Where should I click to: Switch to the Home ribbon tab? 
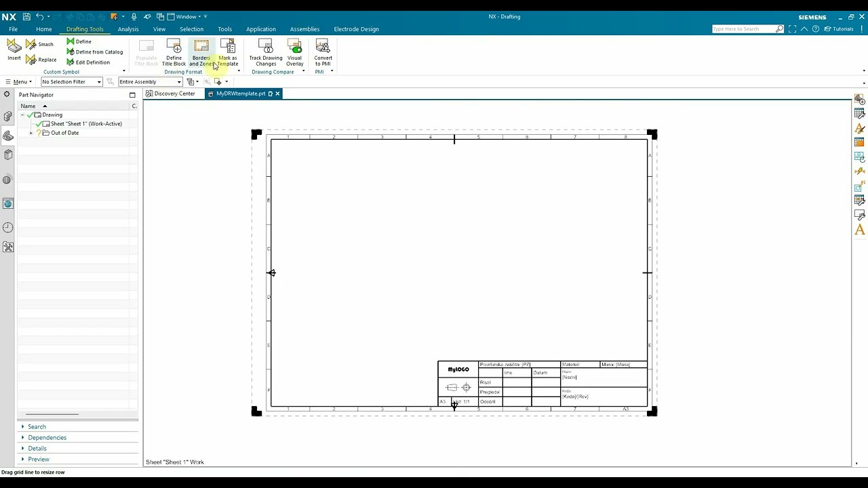[44, 29]
